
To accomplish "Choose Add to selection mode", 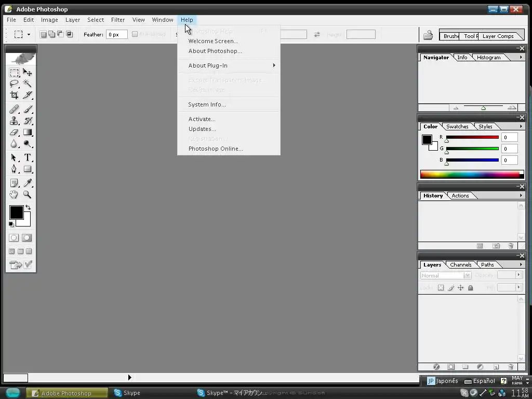I will point(51,34).
